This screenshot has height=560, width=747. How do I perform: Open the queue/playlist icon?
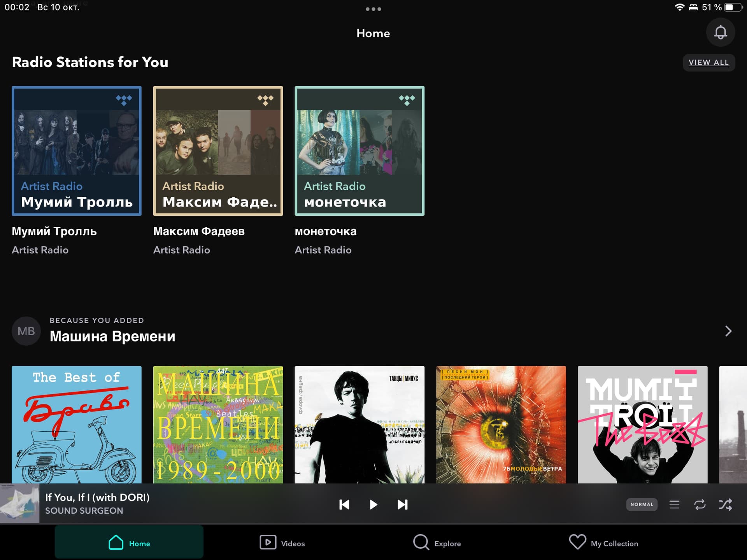coord(676,504)
